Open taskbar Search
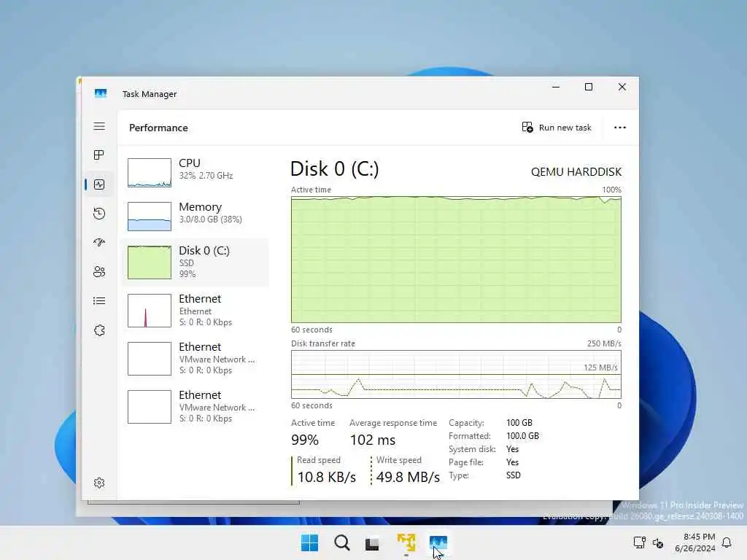 pyautogui.click(x=341, y=542)
